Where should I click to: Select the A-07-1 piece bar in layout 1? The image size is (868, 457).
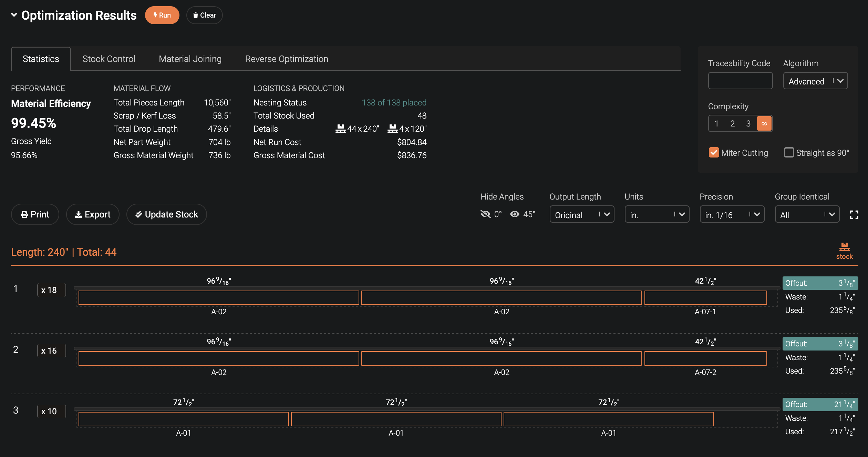(x=705, y=298)
